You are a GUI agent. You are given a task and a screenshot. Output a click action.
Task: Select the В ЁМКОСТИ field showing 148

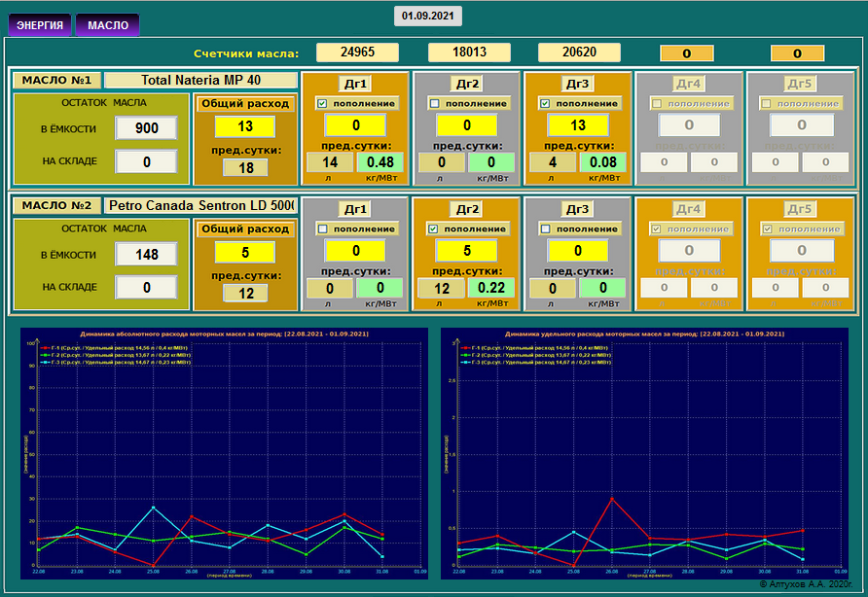coord(146,255)
